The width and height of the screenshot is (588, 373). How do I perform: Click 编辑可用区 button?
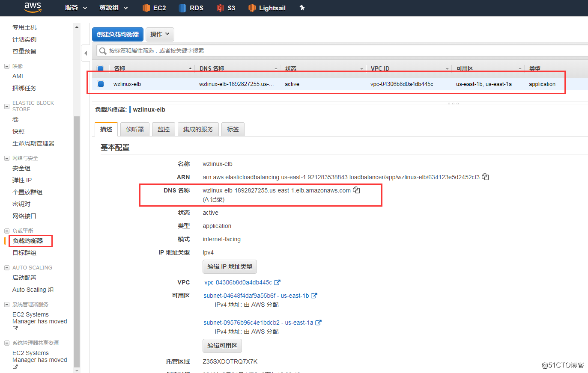click(x=222, y=346)
